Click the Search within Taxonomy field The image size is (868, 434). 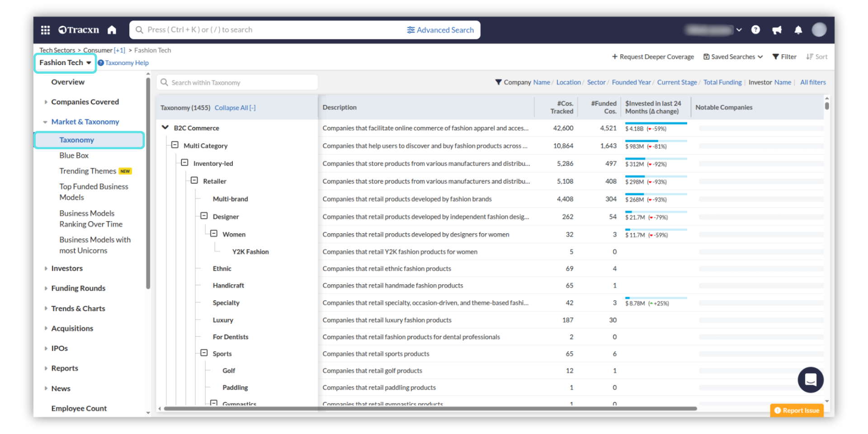pos(237,83)
